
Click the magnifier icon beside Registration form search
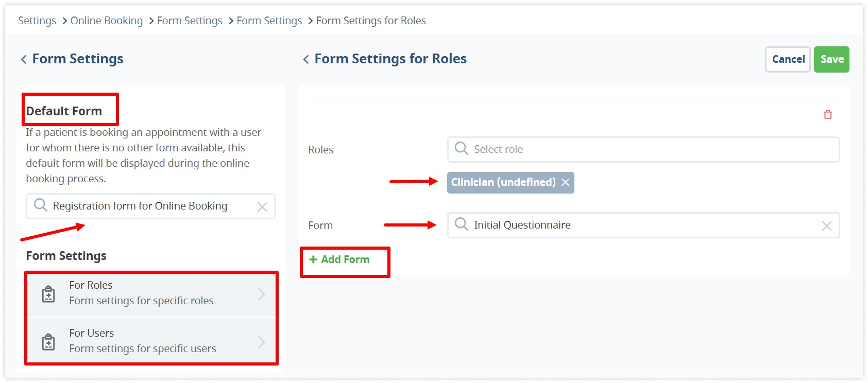(x=40, y=205)
